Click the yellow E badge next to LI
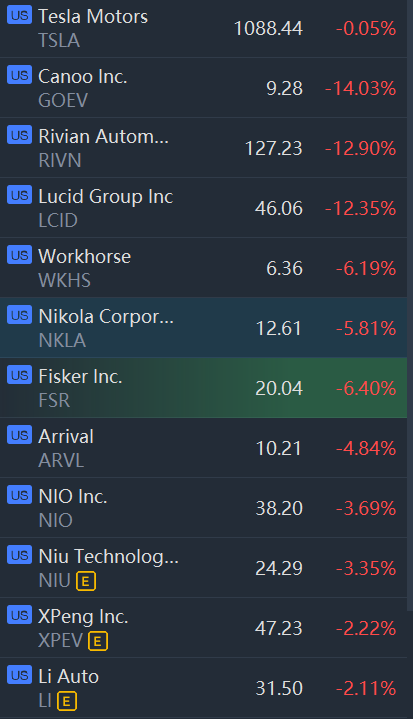413x719 pixels. tap(67, 701)
